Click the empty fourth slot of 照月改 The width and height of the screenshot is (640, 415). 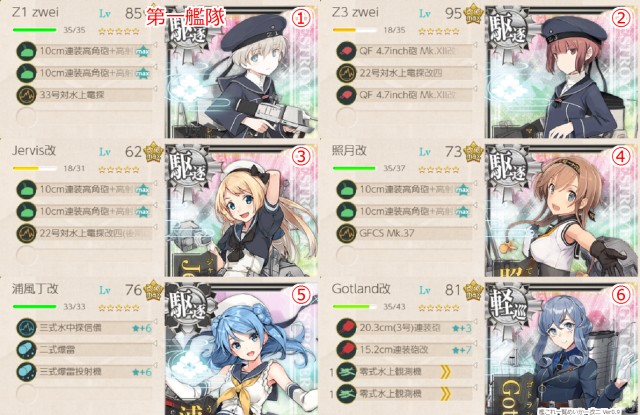[x=404, y=255]
